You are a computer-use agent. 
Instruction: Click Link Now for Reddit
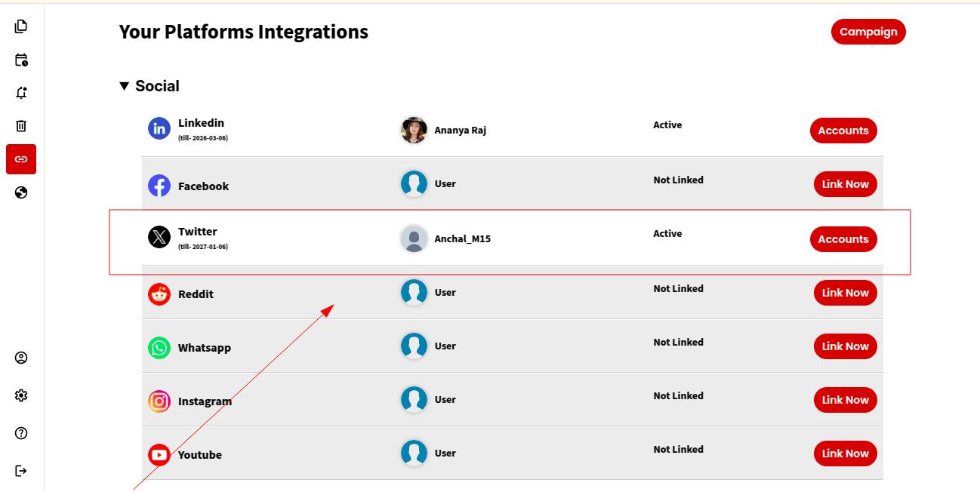[845, 293]
